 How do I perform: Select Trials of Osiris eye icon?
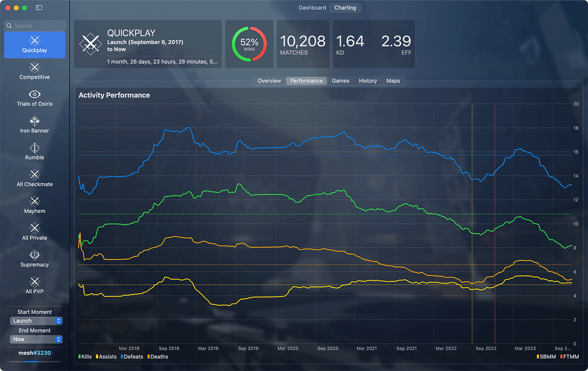[34, 94]
